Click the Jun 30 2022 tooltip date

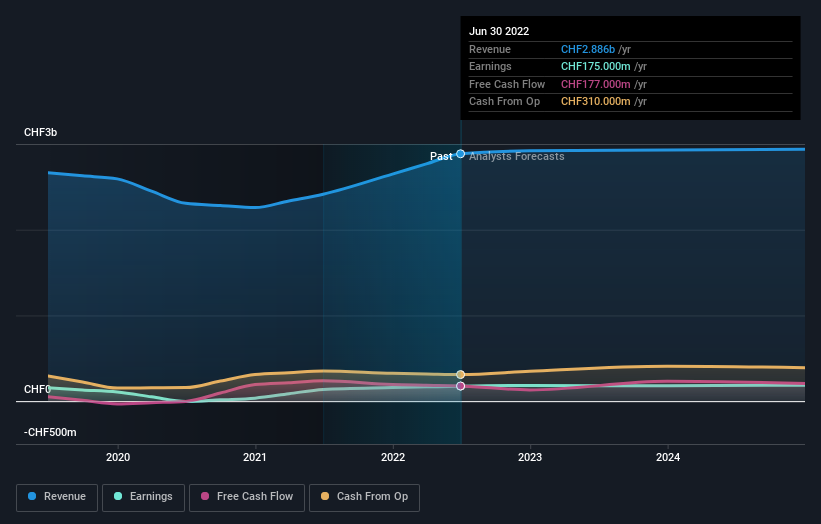click(x=499, y=31)
